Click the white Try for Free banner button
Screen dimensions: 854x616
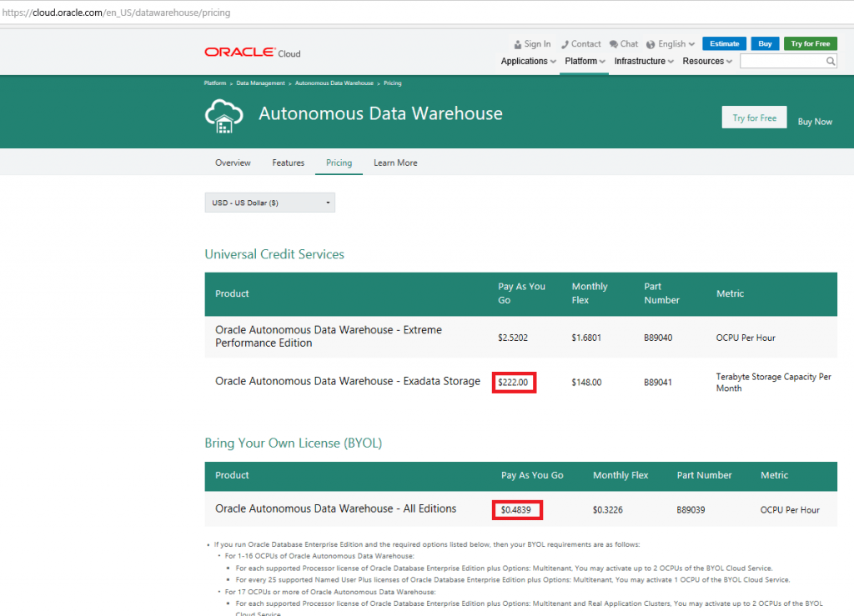[754, 118]
